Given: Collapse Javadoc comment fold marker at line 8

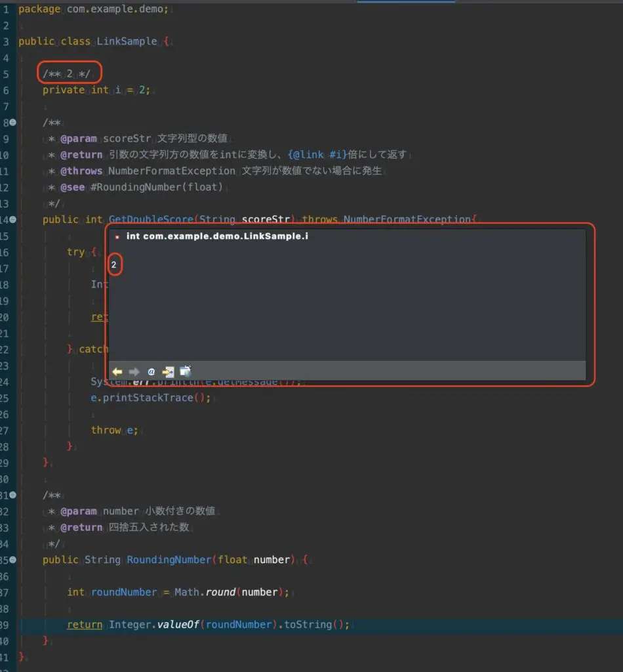Looking at the screenshot, I should [x=13, y=123].
